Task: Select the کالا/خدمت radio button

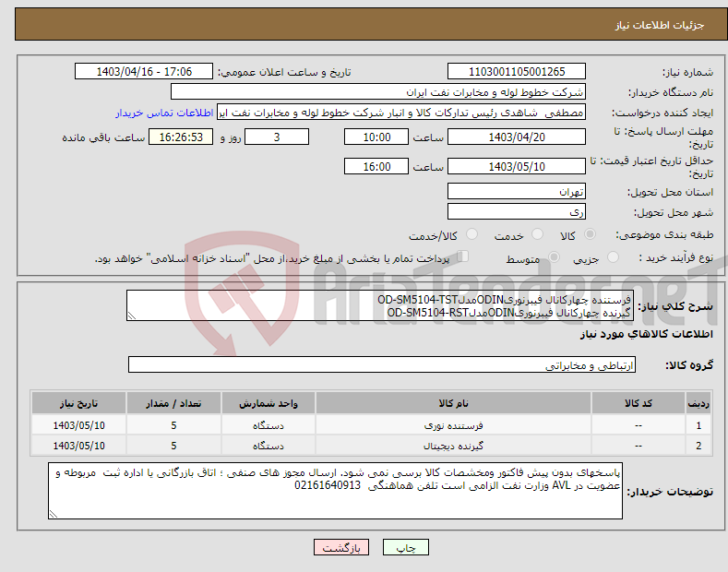Action: click(x=471, y=234)
